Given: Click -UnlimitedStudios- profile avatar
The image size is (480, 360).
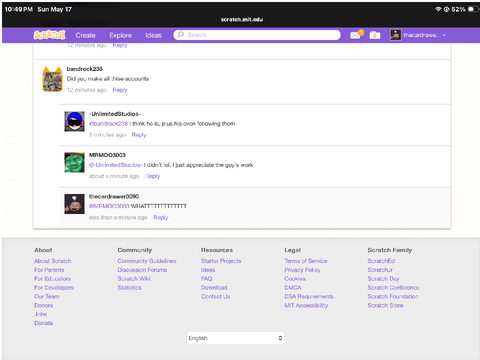Looking at the screenshot, I should point(74,121).
